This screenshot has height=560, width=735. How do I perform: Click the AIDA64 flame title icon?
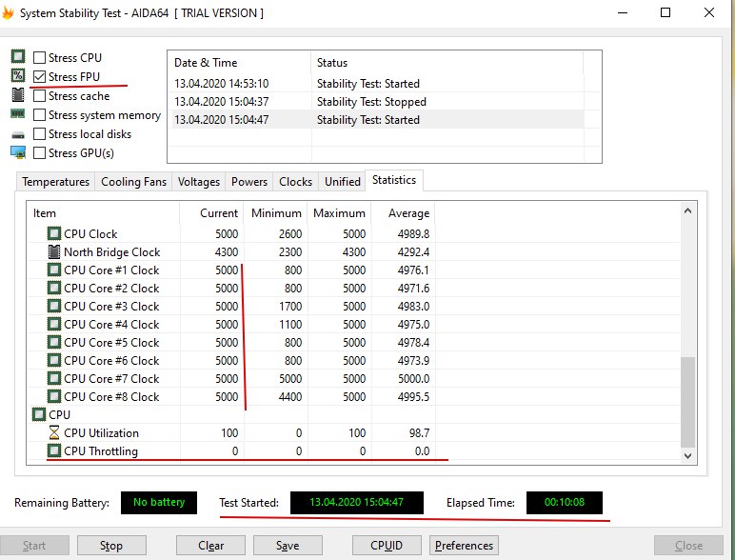click(8, 12)
